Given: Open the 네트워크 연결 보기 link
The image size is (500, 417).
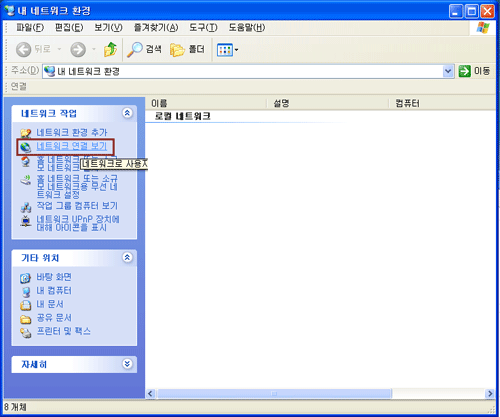Looking at the screenshot, I should (72, 146).
